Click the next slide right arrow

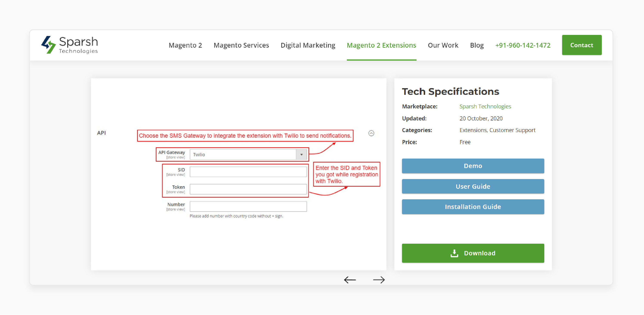pyautogui.click(x=379, y=280)
